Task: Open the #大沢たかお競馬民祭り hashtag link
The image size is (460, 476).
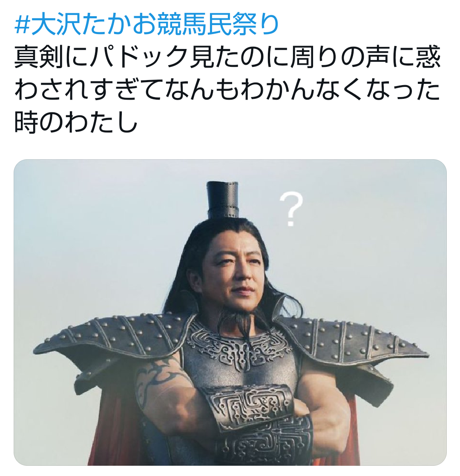Action: click(147, 25)
